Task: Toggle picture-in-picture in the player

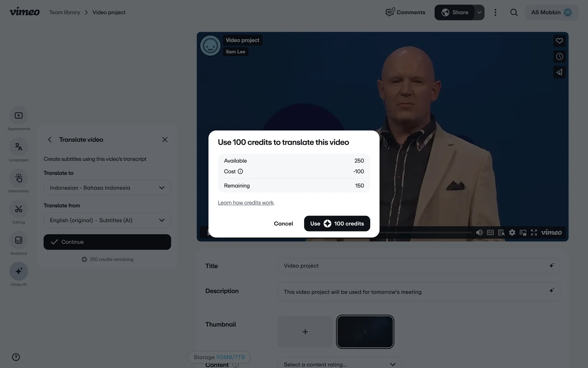Action: (523, 232)
